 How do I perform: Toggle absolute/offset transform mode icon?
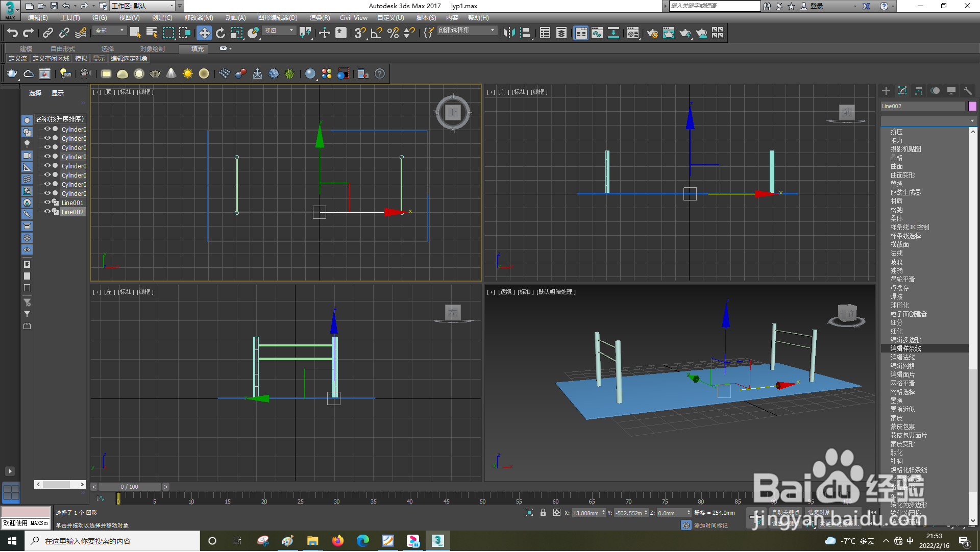click(x=557, y=513)
